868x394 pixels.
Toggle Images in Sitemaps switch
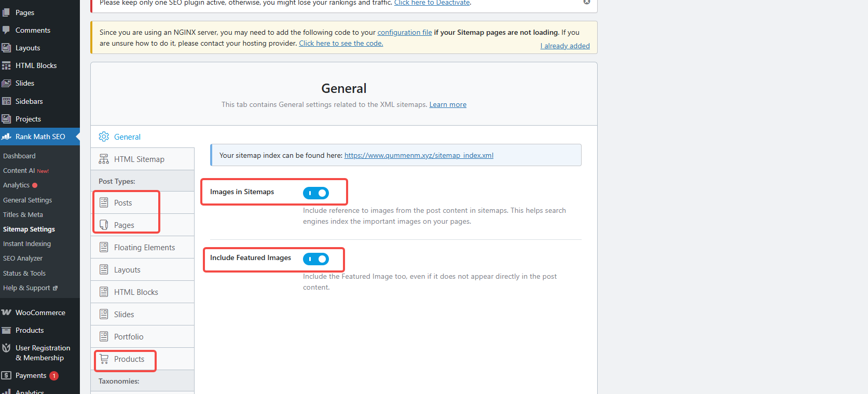pos(316,193)
